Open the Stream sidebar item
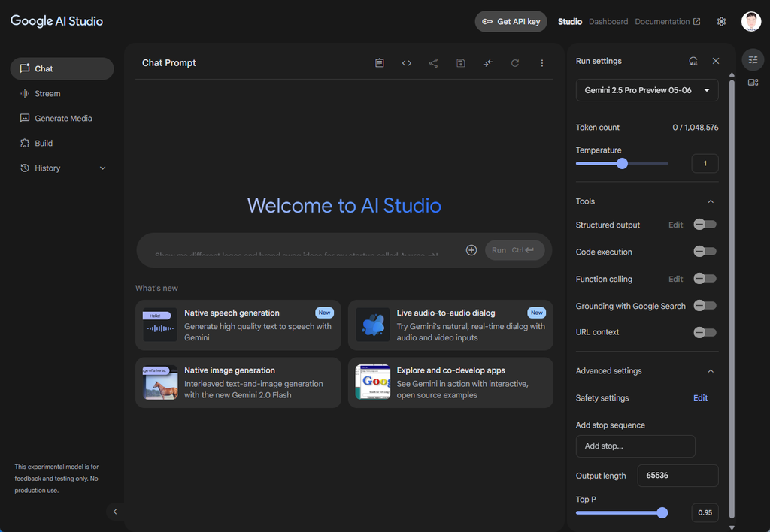The height and width of the screenshot is (532, 770). (62, 93)
